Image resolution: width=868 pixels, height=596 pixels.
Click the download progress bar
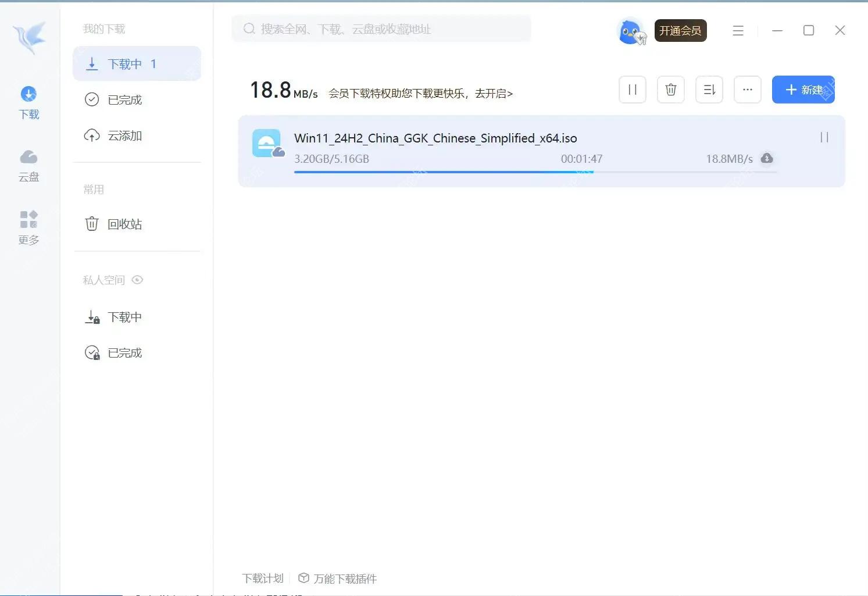click(x=535, y=172)
